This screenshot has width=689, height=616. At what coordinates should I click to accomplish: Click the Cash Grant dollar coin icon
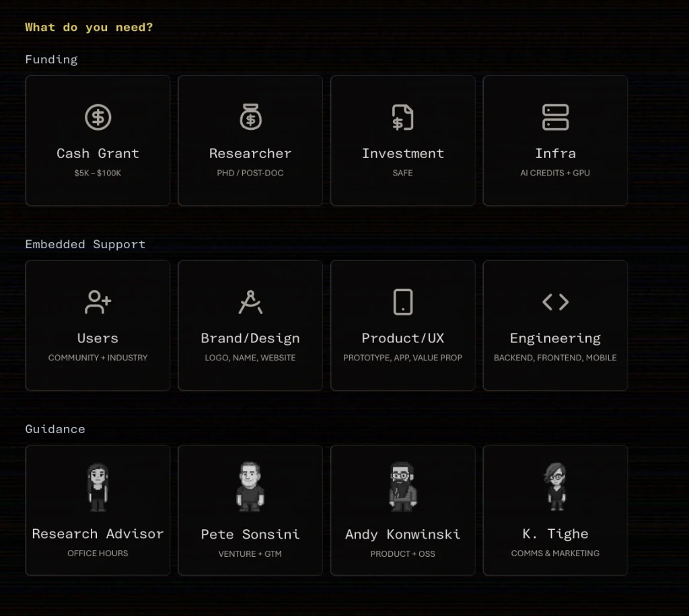pyautogui.click(x=98, y=118)
